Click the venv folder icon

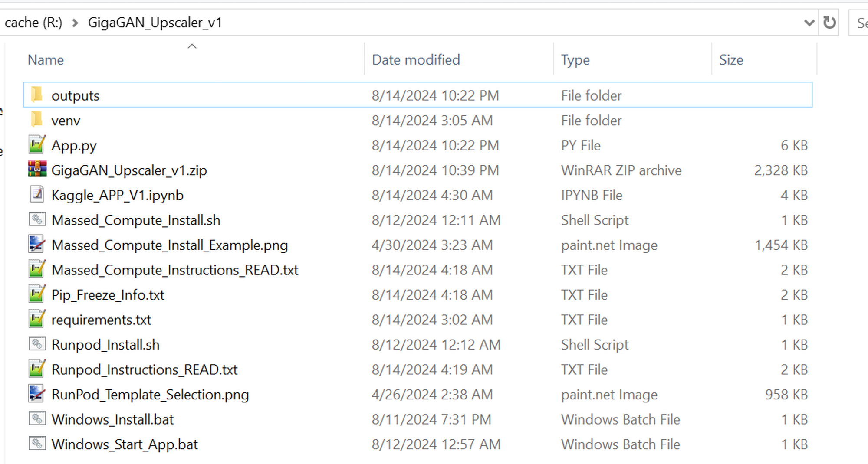pyautogui.click(x=37, y=120)
